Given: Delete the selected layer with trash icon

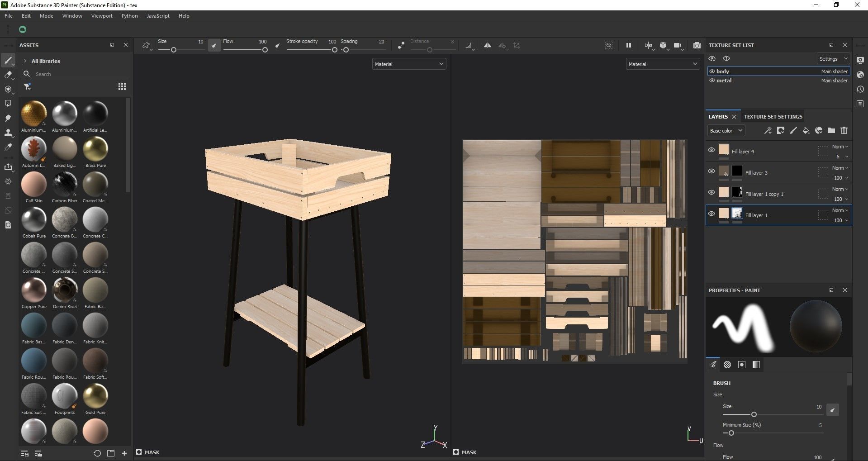Looking at the screenshot, I should (844, 131).
